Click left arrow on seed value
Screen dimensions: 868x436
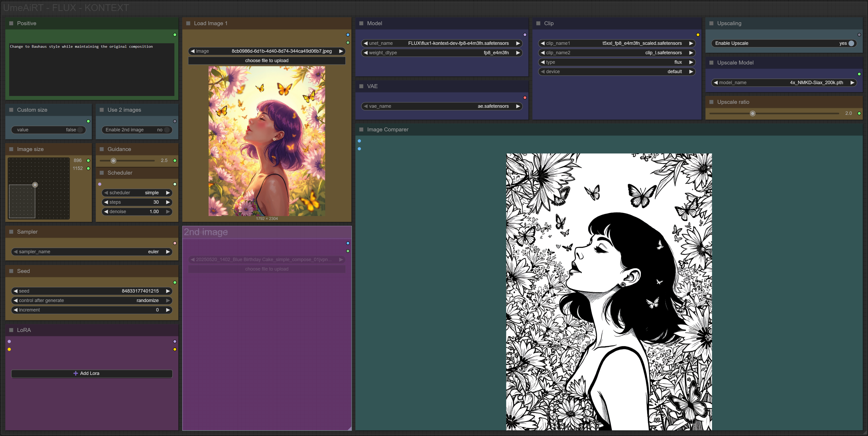pyautogui.click(x=15, y=291)
